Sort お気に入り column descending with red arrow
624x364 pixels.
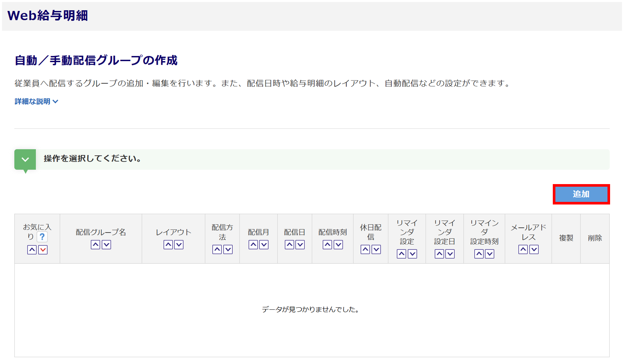click(x=43, y=250)
